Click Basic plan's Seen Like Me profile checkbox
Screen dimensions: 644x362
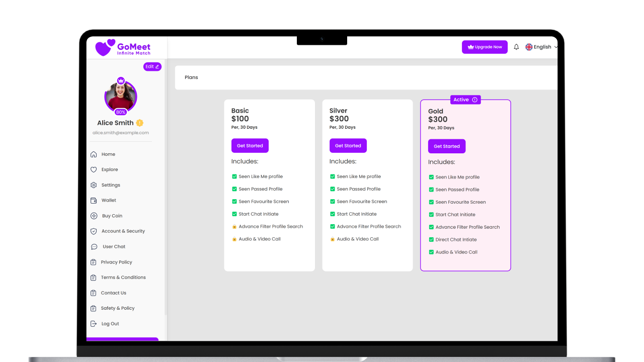(x=234, y=176)
